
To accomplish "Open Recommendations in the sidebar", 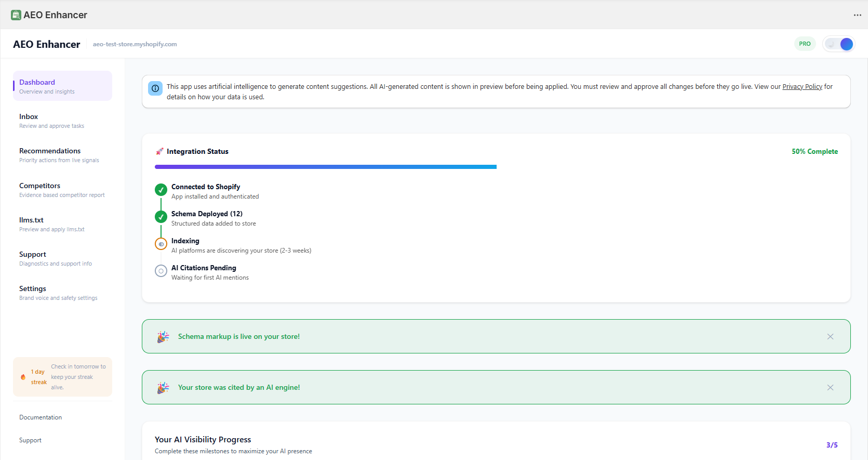I will [x=62, y=155].
